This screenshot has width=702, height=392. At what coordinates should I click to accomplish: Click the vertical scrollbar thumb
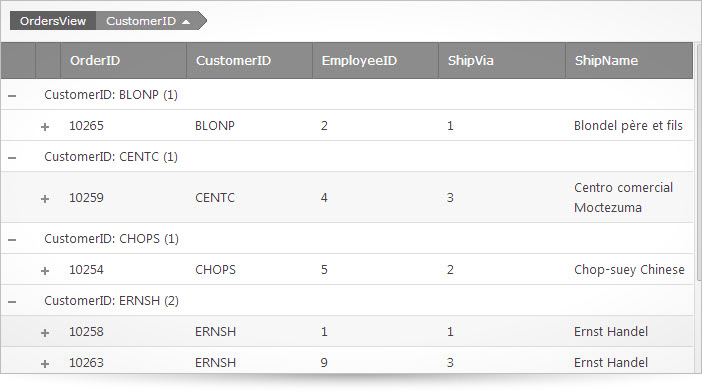[698, 162]
